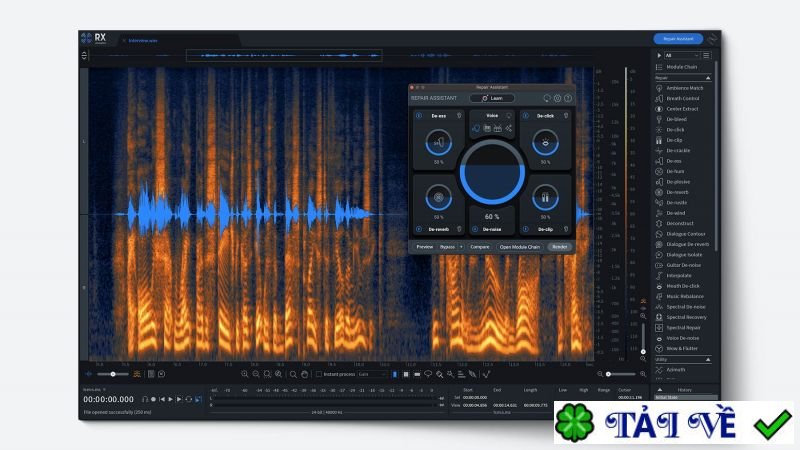Open the Center Extract module
Viewport: 800px width, 450px height.
677,109
